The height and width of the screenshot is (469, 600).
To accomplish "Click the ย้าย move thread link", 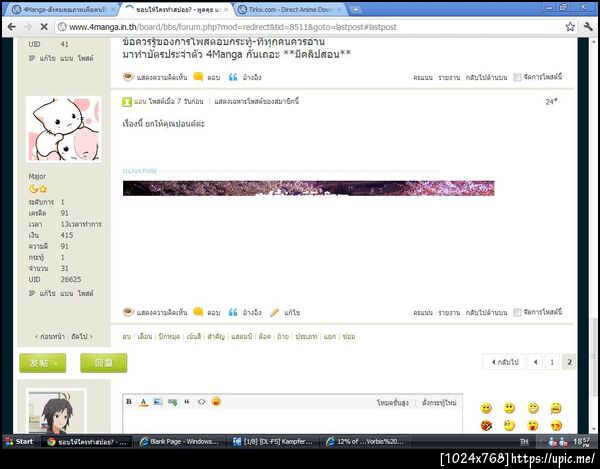I will [x=283, y=336].
